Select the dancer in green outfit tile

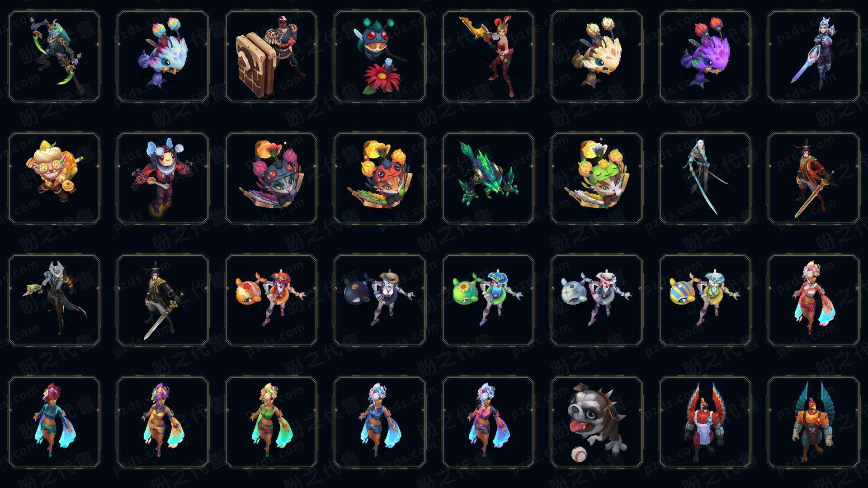(x=271, y=422)
